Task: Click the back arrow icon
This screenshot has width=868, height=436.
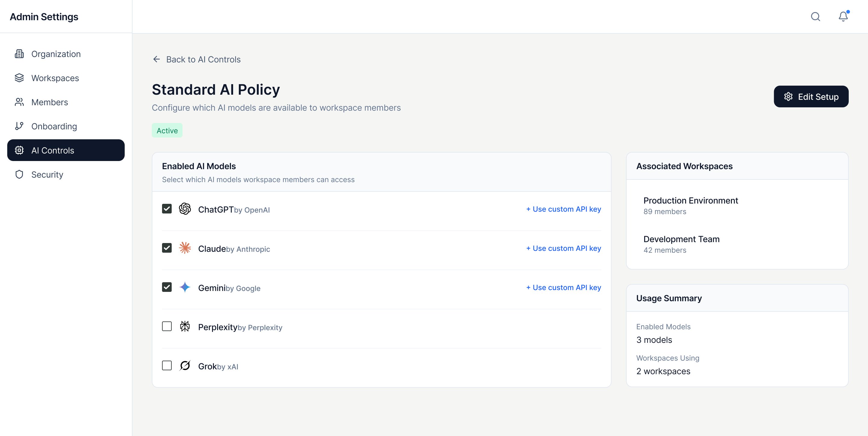Action: pos(156,59)
